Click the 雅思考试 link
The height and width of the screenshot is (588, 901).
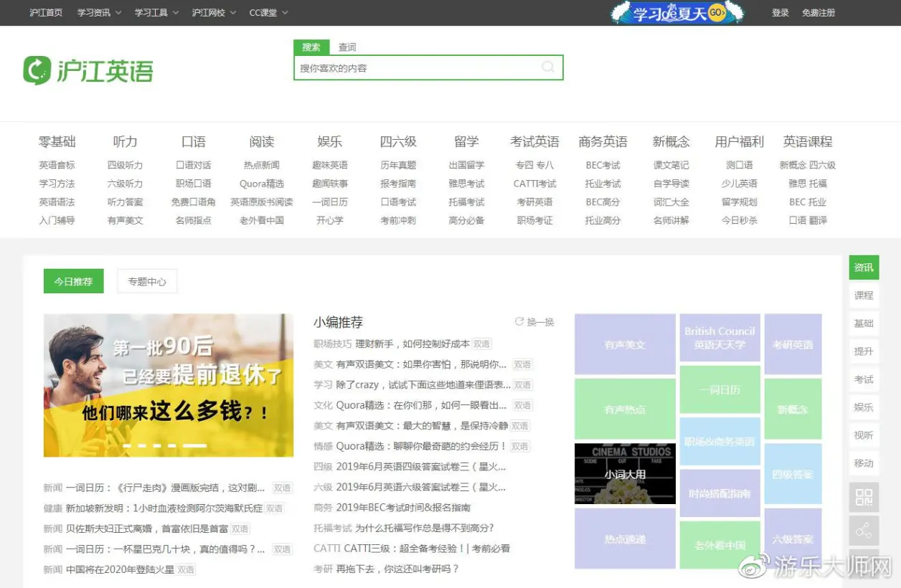pos(466,184)
